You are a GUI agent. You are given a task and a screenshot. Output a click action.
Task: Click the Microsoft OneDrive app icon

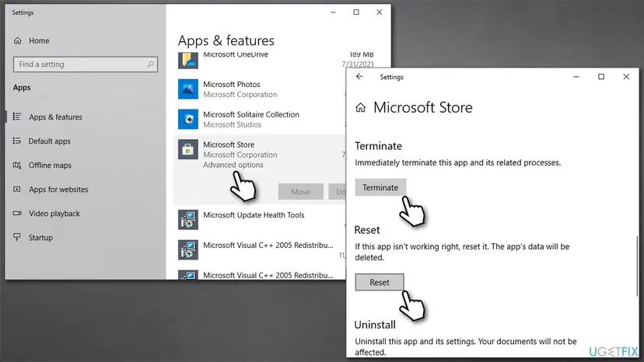pyautogui.click(x=188, y=61)
